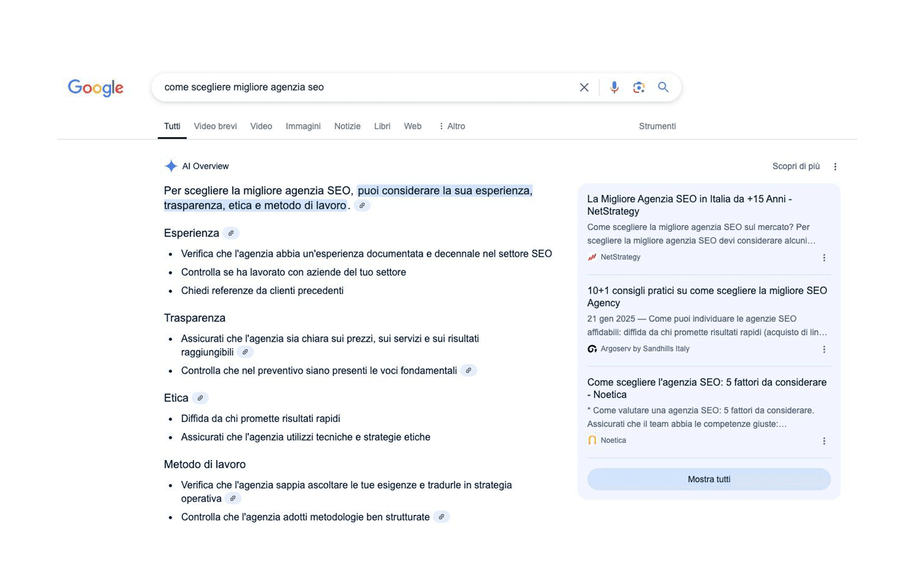Click the AI Overview label
The height and width of the screenshot is (588, 915).
(205, 166)
